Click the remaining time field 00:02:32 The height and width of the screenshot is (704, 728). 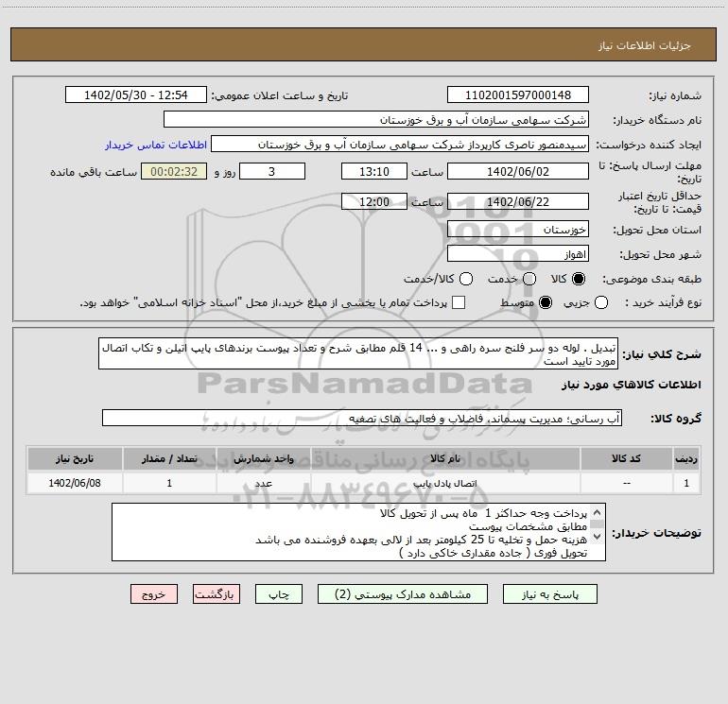pyautogui.click(x=174, y=171)
